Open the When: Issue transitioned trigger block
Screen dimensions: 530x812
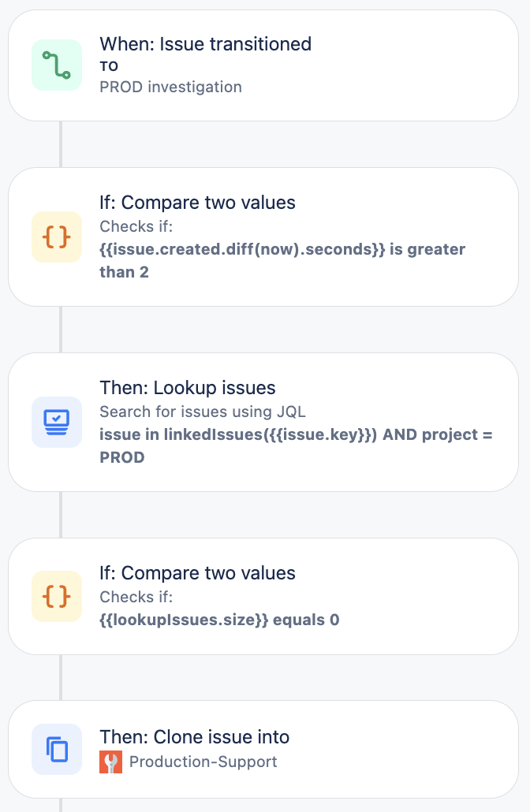click(265, 65)
